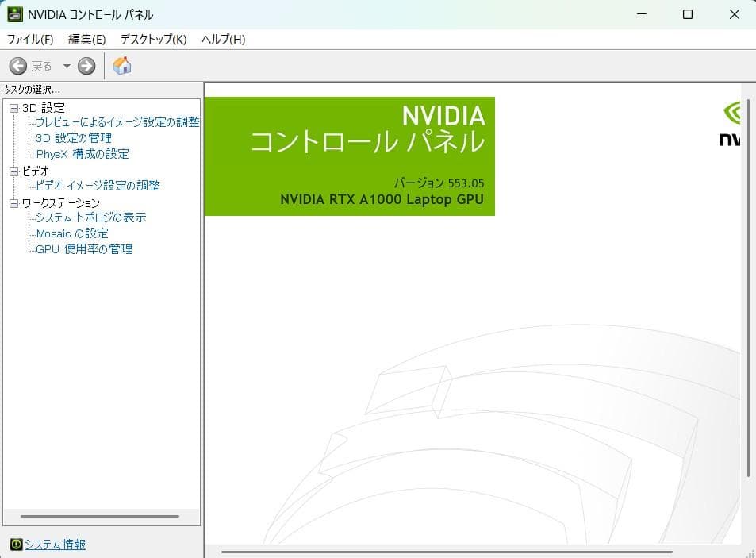Select 3D 設定の管理 in the task tree

click(x=75, y=138)
